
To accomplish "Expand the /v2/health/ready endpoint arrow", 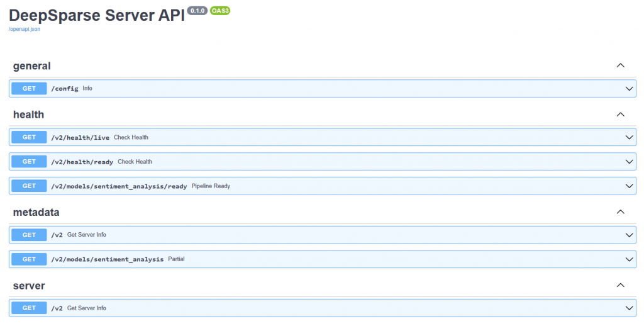I will 630,162.
